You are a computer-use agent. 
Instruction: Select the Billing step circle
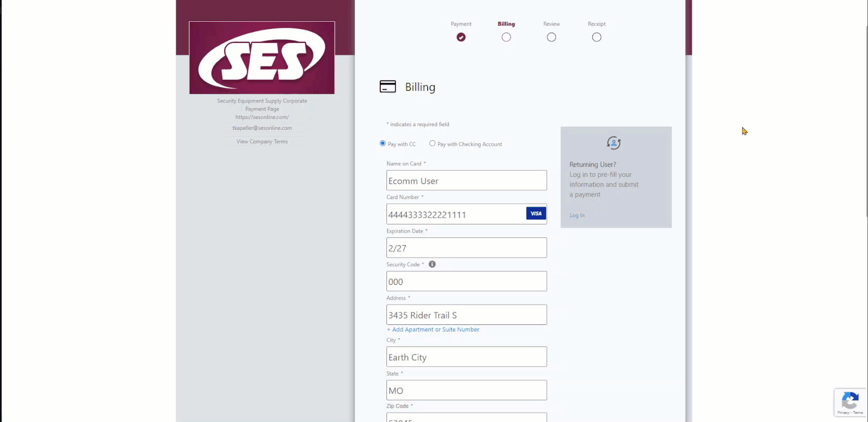tap(506, 37)
